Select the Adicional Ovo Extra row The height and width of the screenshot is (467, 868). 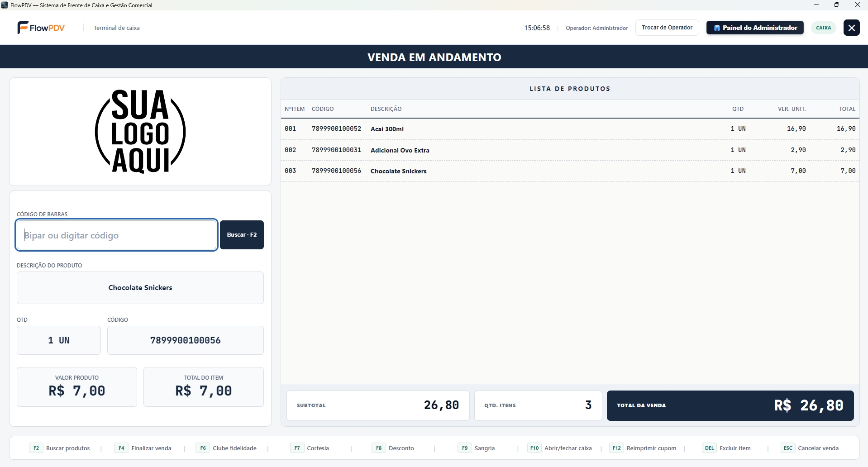click(570, 150)
